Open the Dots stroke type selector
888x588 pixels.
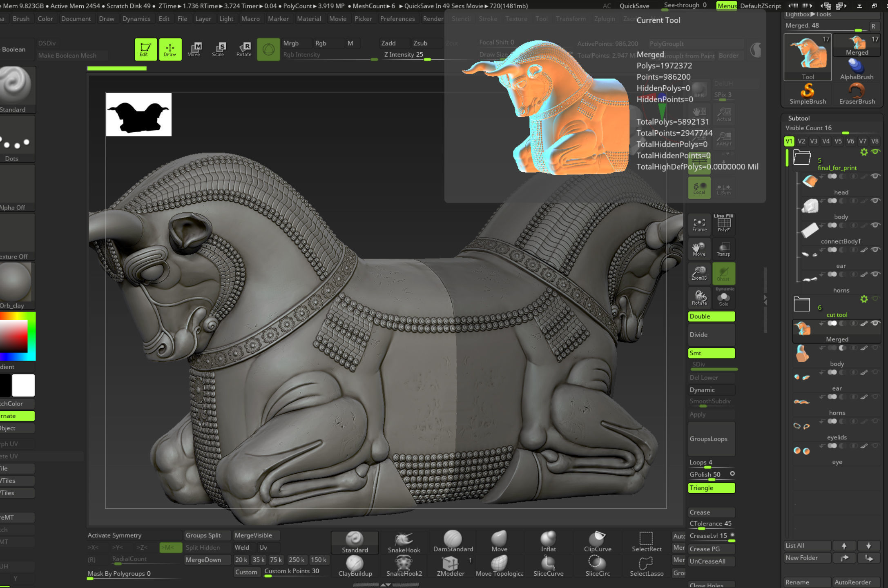pyautogui.click(x=17, y=139)
